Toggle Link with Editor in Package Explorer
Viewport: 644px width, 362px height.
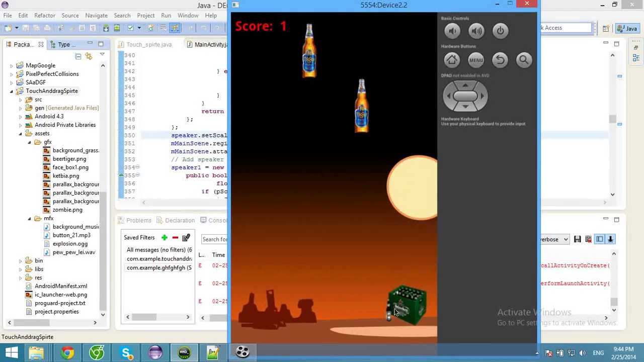tap(89, 56)
